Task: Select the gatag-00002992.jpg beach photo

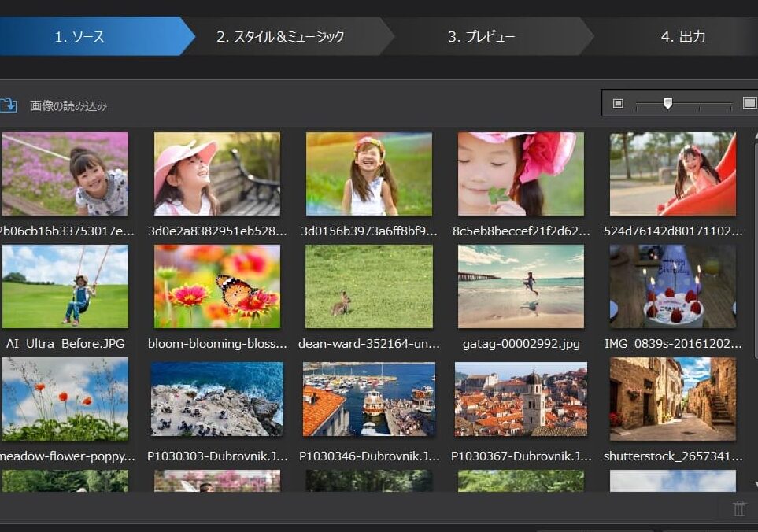Action: [520, 286]
